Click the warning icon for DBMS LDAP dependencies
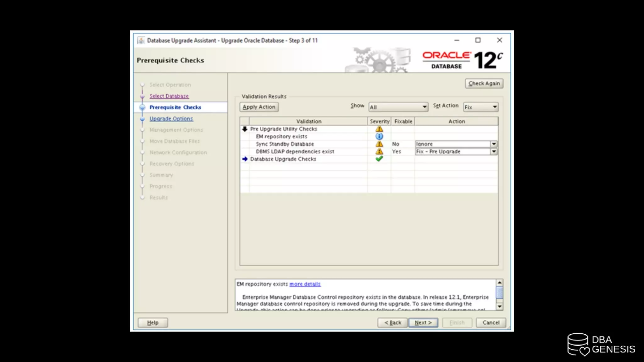644x362 pixels. (379, 151)
